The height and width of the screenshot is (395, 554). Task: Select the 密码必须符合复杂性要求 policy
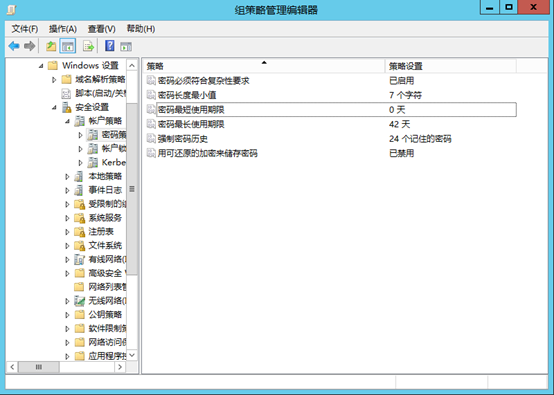204,81
